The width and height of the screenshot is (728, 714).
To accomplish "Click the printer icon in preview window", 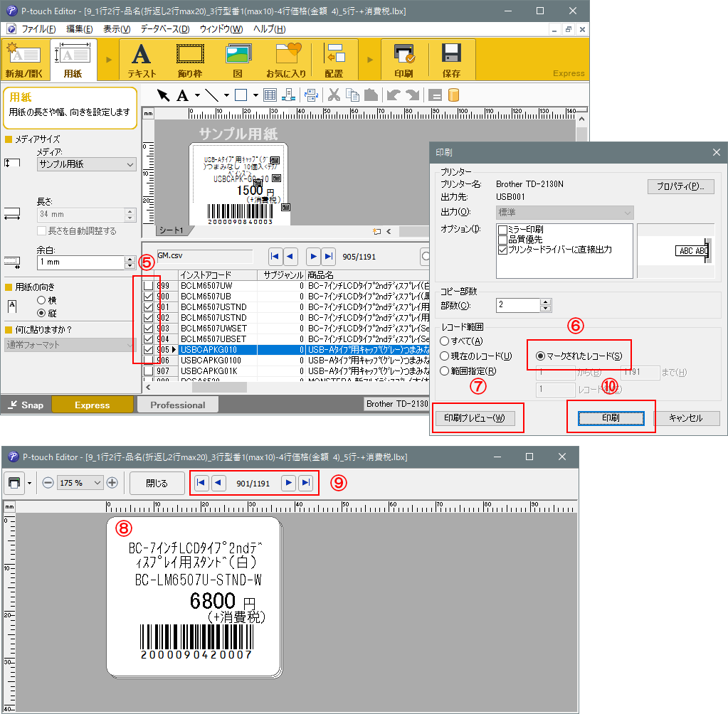I will pos(14,483).
